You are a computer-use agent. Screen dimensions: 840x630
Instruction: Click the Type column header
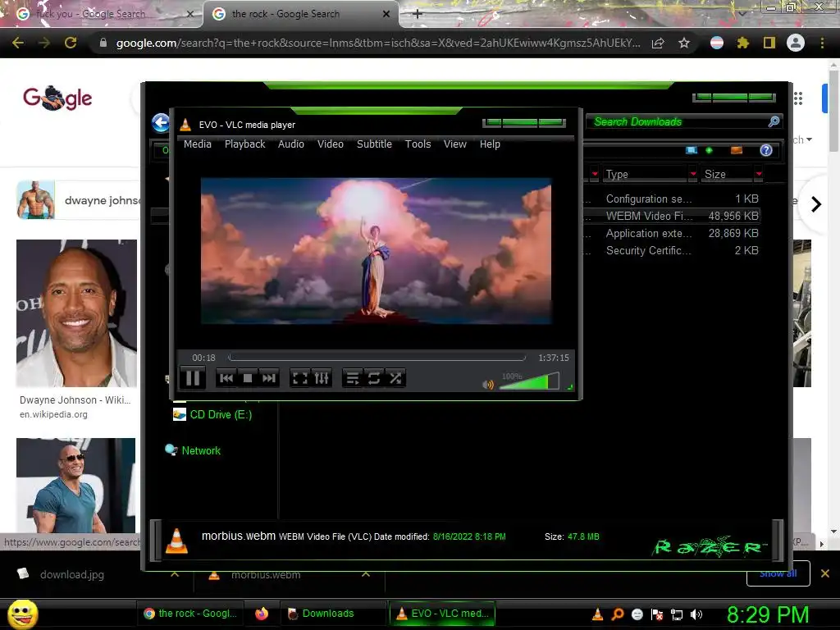tap(646, 174)
